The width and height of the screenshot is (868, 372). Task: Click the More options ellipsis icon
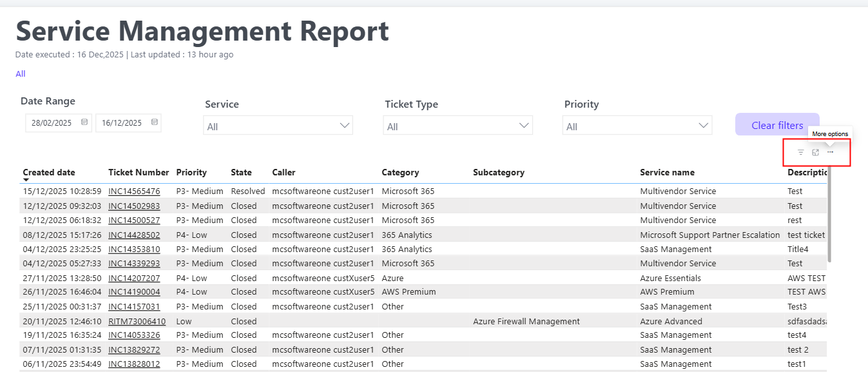point(830,152)
